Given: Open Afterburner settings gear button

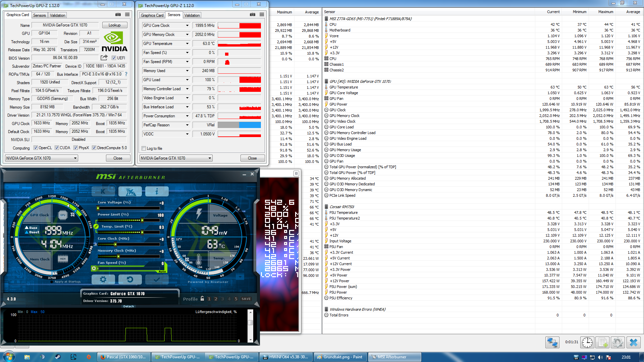Looking at the screenshot, I should 103,279.
